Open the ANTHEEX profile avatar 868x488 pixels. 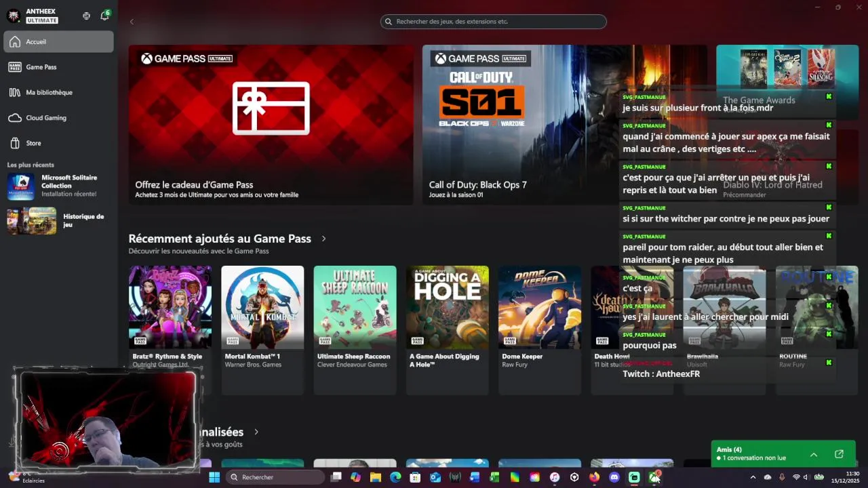coord(14,16)
